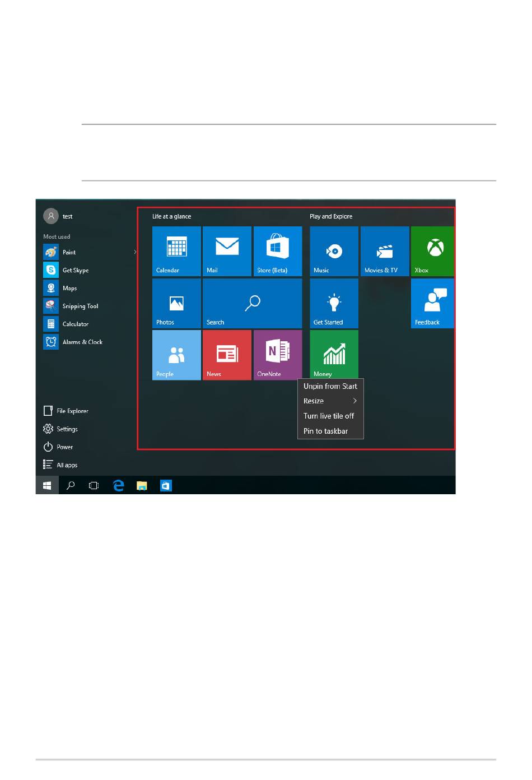Viewport: 532px width, 780px height.
Task: Click the Power button in Start
Action: 58,447
